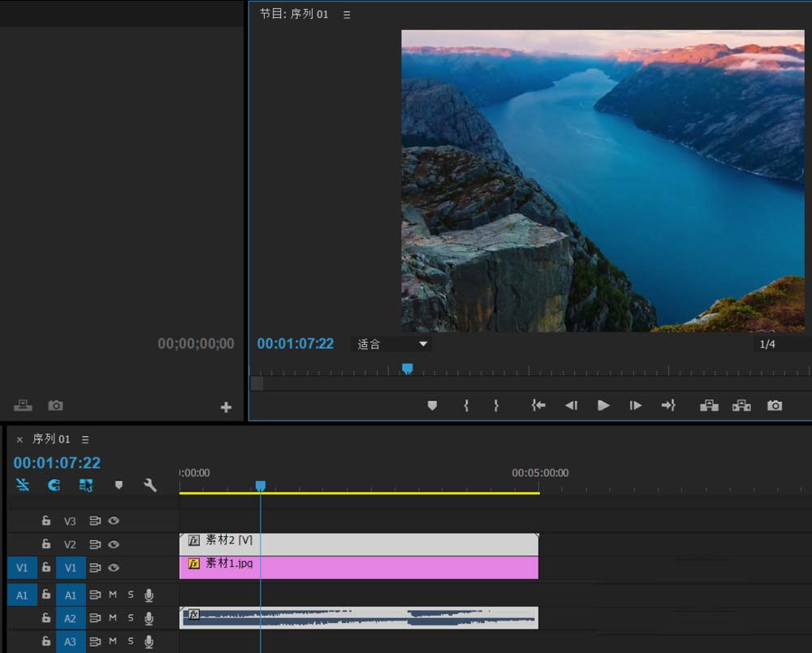Toggle Snap magnet in timeline

pyautogui.click(x=54, y=485)
